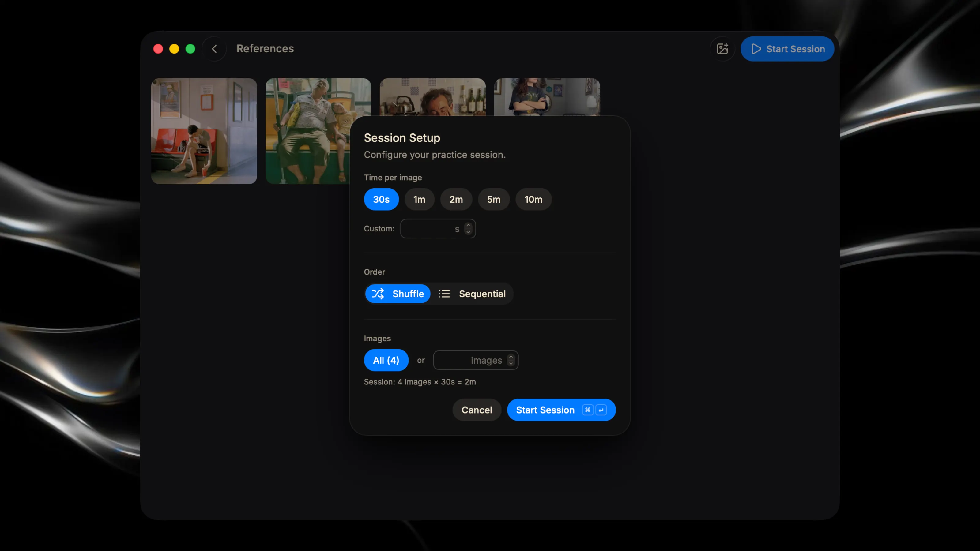980x551 pixels.
Task: Click the 'Session: 4 images × 30s = 2m' summary
Action: click(420, 382)
